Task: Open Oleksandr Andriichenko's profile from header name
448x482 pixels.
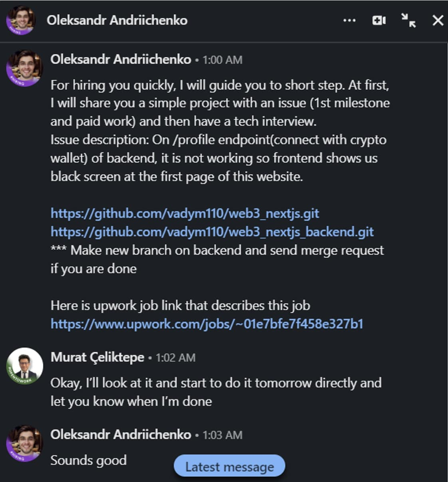Action: click(x=117, y=20)
